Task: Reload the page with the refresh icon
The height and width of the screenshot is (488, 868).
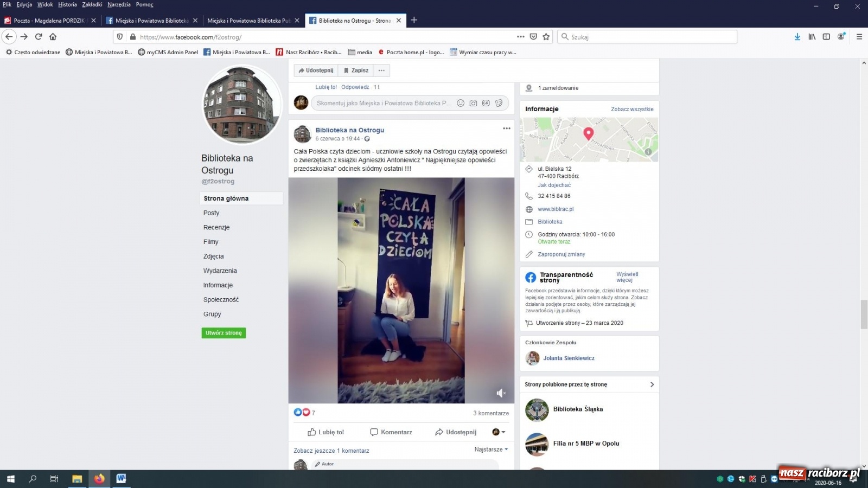Action: pos(37,37)
